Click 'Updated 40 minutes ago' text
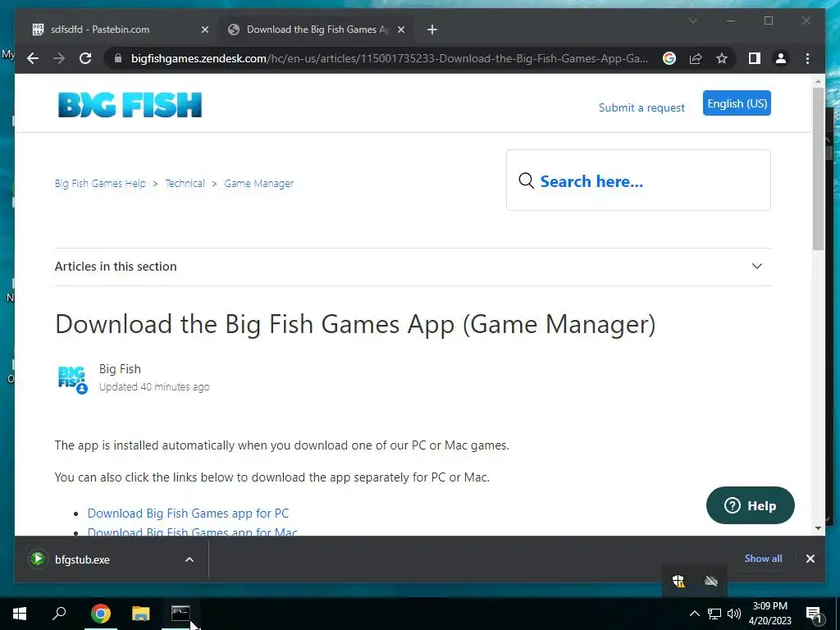The width and height of the screenshot is (840, 630). pos(154,387)
